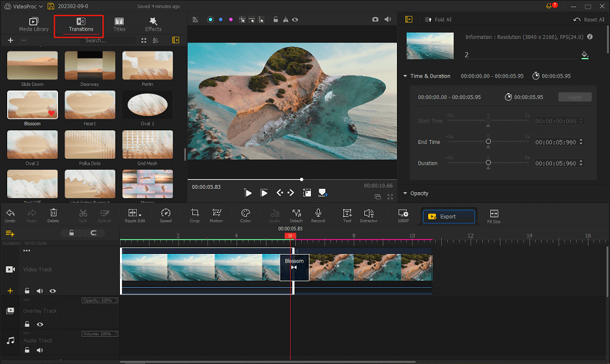This screenshot has width=610, height=364.
Task: Step to previous frame arrow
Action: click(280, 193)
